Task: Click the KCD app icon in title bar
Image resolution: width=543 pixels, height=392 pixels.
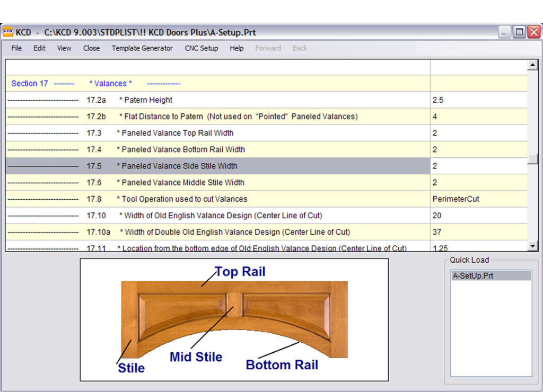Action: coord(8,32)
